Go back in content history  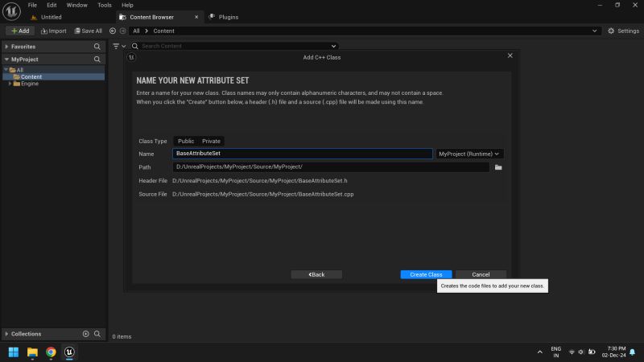click(113, 31)
